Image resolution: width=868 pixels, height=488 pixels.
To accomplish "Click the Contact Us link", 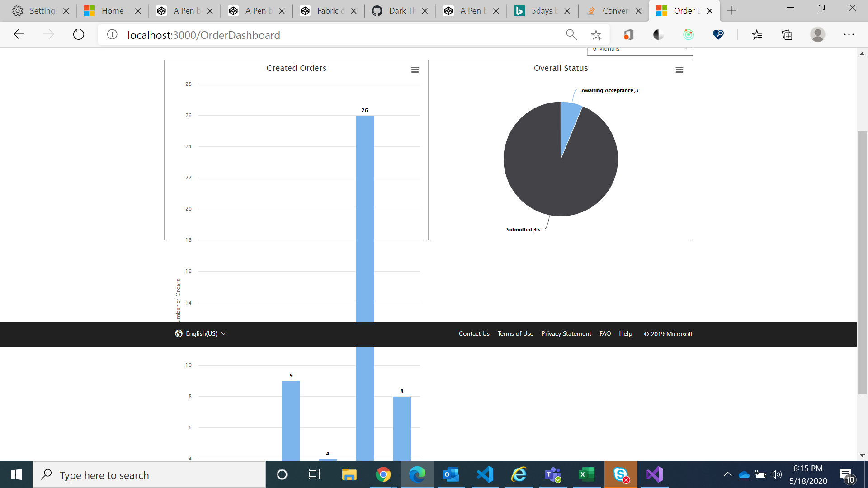I will (x=474, y=333).
